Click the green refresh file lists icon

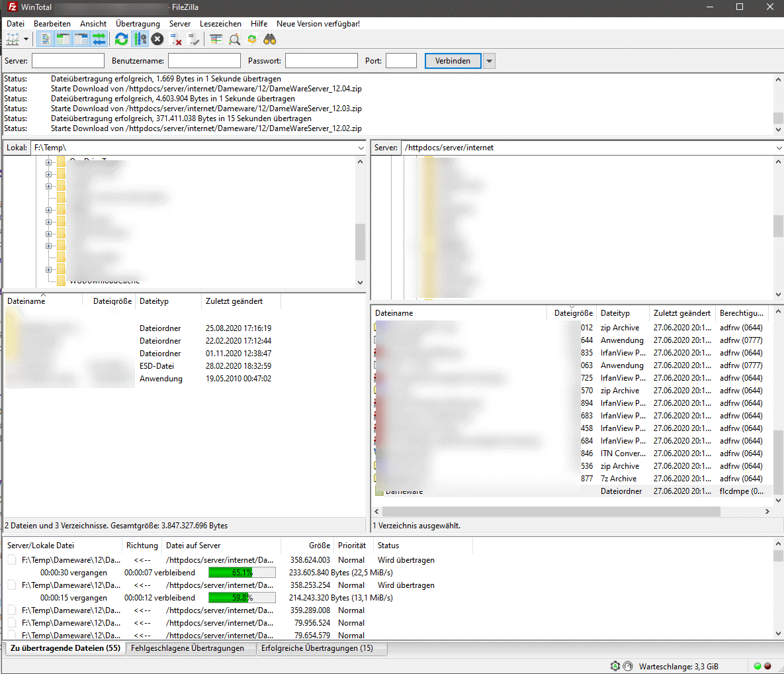tap(121, 40)
